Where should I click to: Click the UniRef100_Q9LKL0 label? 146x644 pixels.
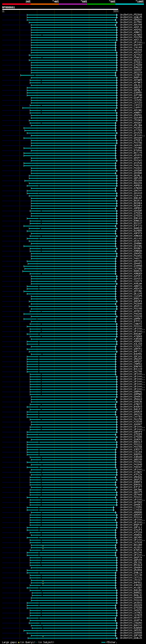tap(131, 85)
